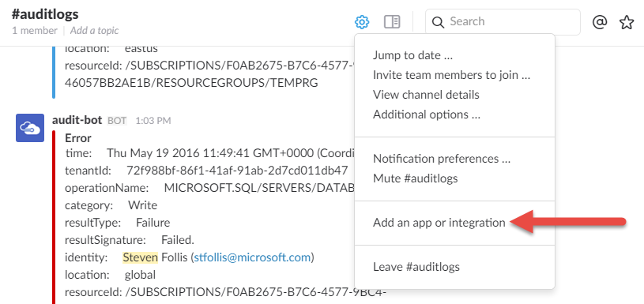Click the tenantId value 72f988bf-86f1-41af-91ab-2d7cd011db47
The width and height of the screenshot is (644, 304).
[237, 171]
